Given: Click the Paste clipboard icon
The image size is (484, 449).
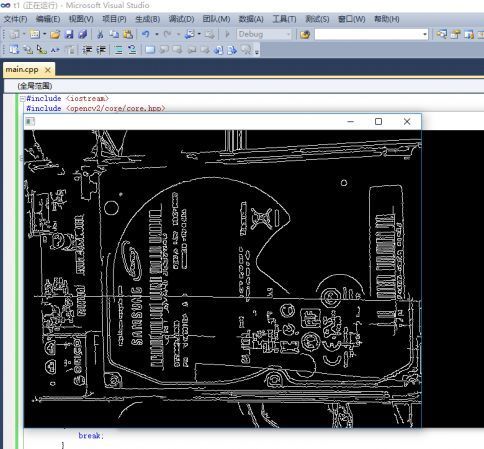Looking at the screenshot, I should 128,34.
